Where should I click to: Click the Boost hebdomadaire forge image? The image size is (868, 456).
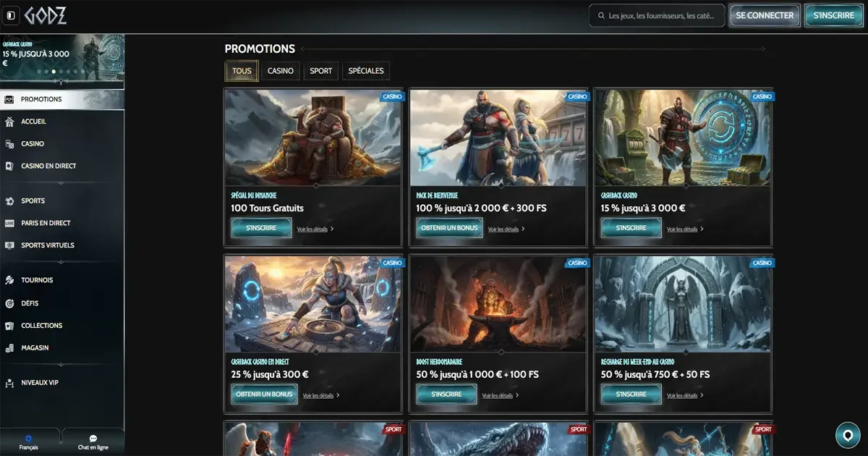[x=498, y=305]
